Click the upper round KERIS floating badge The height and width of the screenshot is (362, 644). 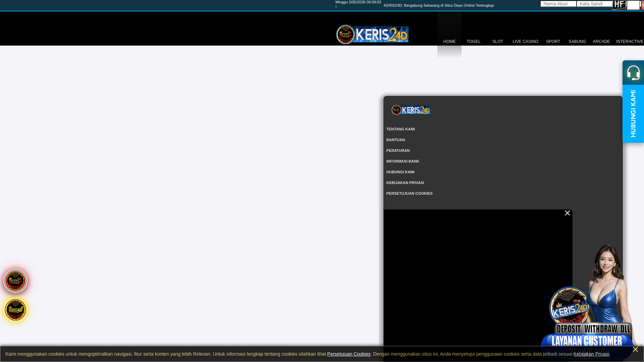point(15,281)
